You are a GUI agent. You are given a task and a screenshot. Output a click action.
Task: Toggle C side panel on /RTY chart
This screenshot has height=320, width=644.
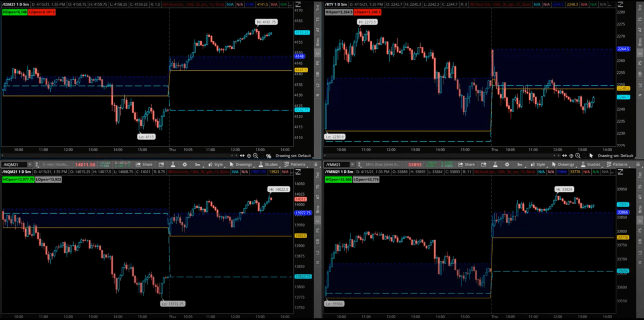(x=640, y=53)
